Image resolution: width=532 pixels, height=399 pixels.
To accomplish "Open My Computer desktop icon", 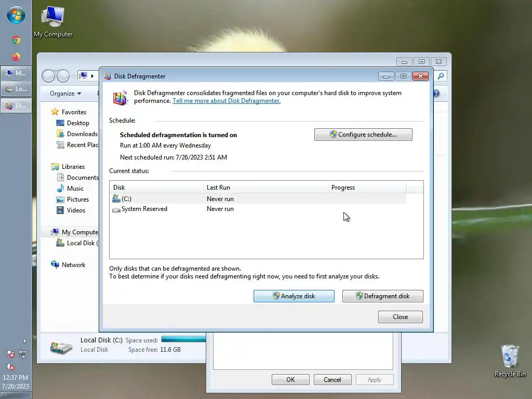I will click(x=53, y=22).
